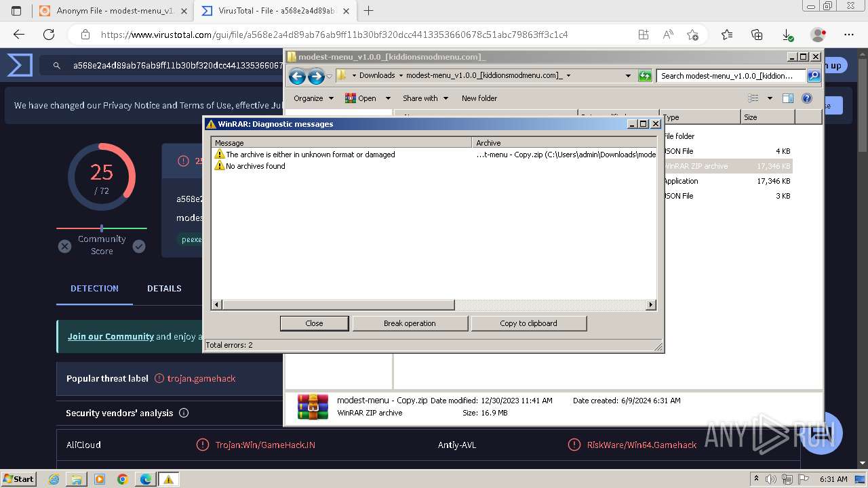Open a new browser tab
Image resolution: width=868 pixels, height=488 pixels.
369,11
